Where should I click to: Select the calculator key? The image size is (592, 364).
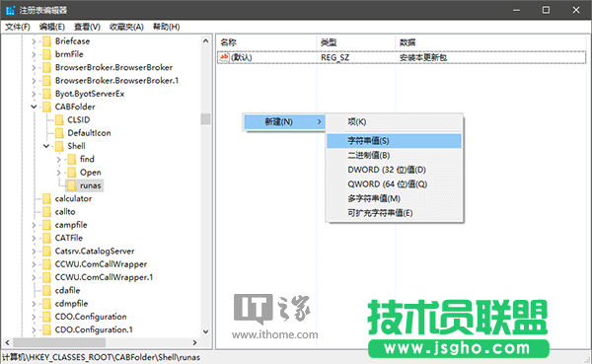pyautogui.click(x=73, y=198)
